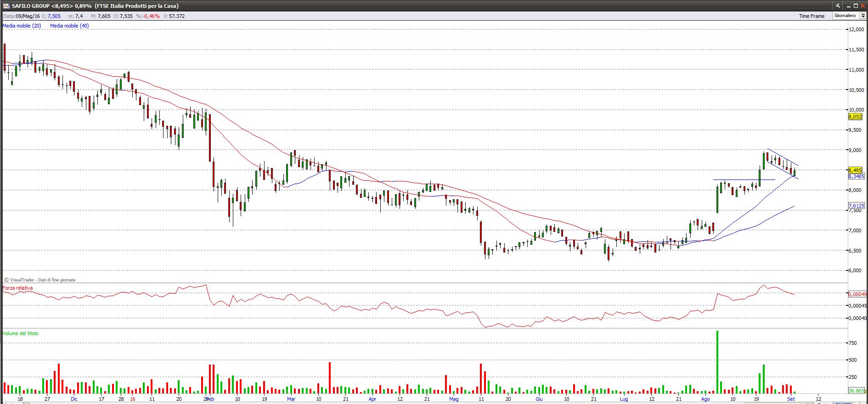Click the max price value 7,605
This screenshot has width=868, height=404.
click(103, 16)
